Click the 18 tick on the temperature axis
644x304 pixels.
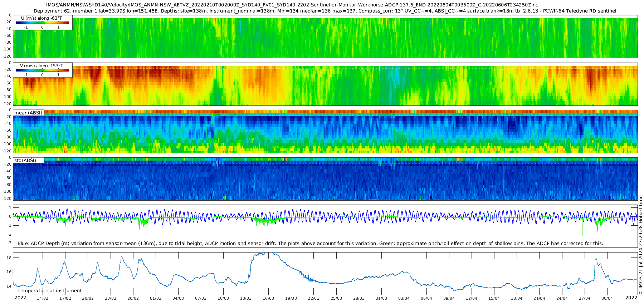click(x=9, y=258)
